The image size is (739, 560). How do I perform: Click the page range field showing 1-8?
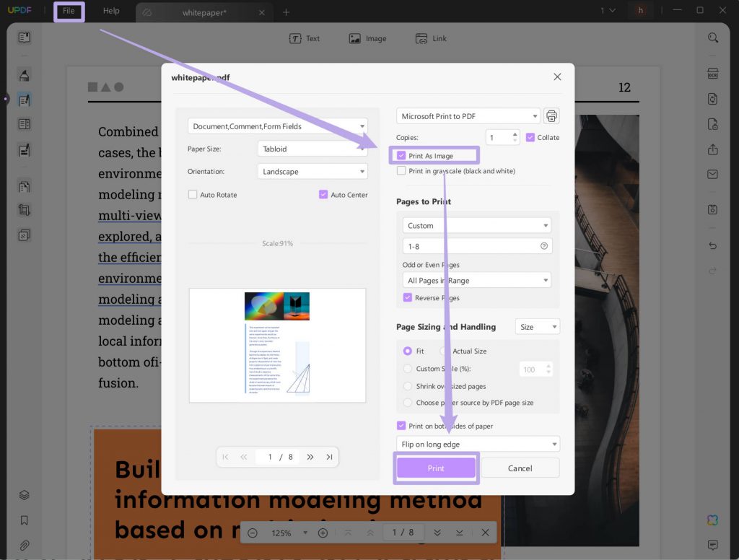[476, 246]
